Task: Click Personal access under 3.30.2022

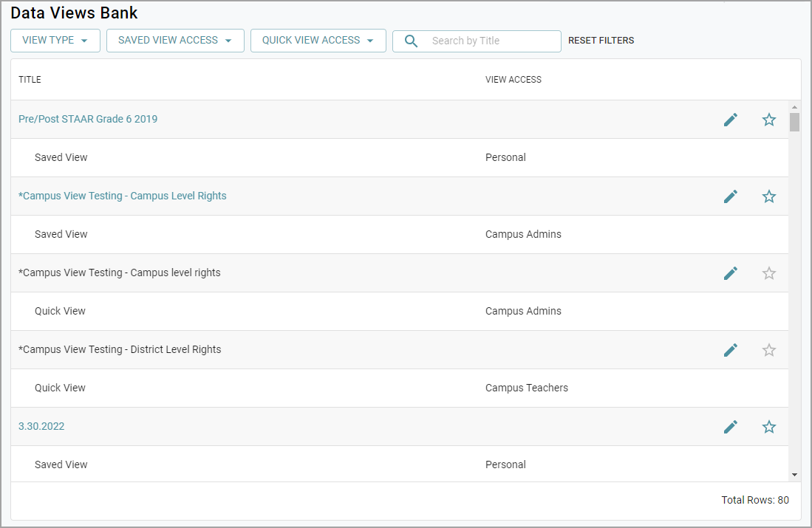Action: point(505,464)
